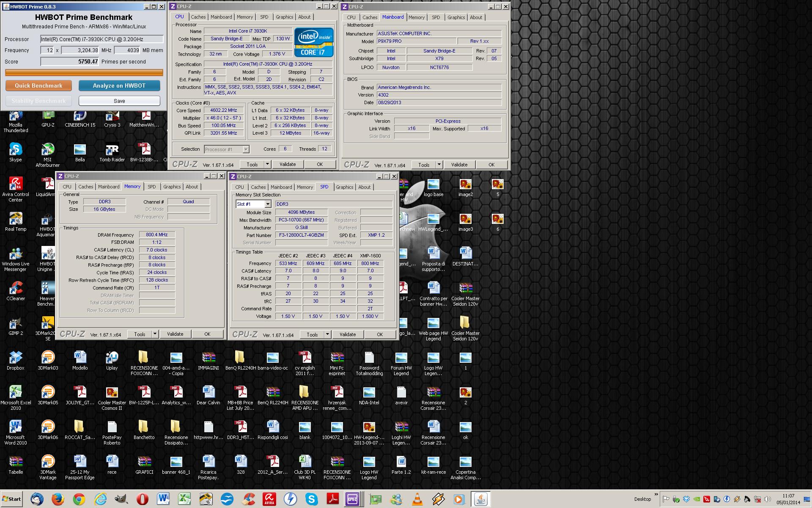Screen dimensions: 812x508
Task: Open Microsoft Excel 2010 desktop icon
Action: point(16,398)
